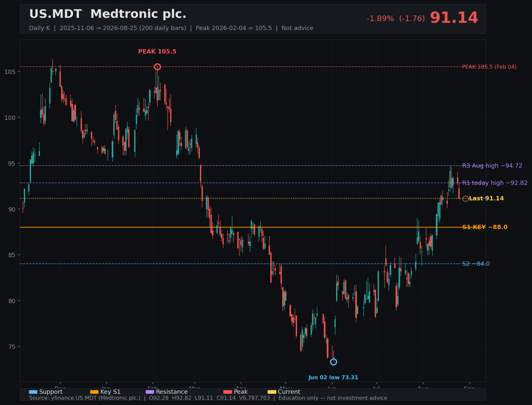The height and width of the screenshot is (405, 532).
Task: Click the y-axis 75 tick label
Action: click(12, 347)
